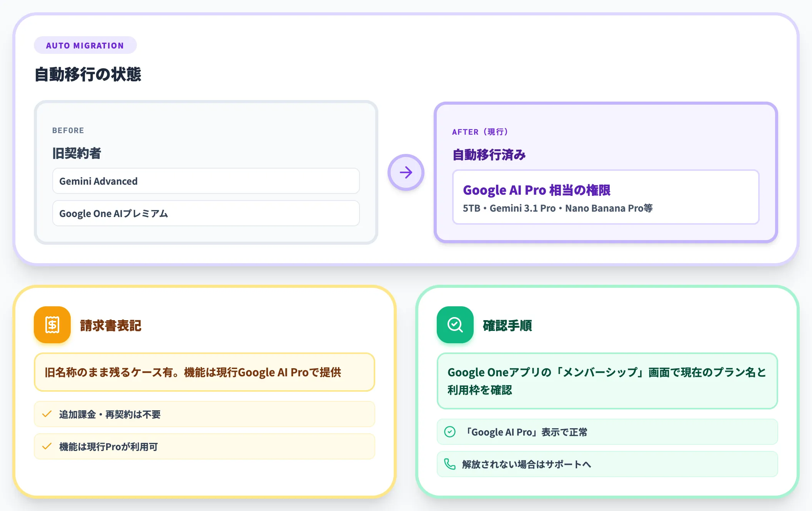Click the BEFORE label
Image resolution: width=812 pixels, height=511 pixels.
(x=68, y=130)
